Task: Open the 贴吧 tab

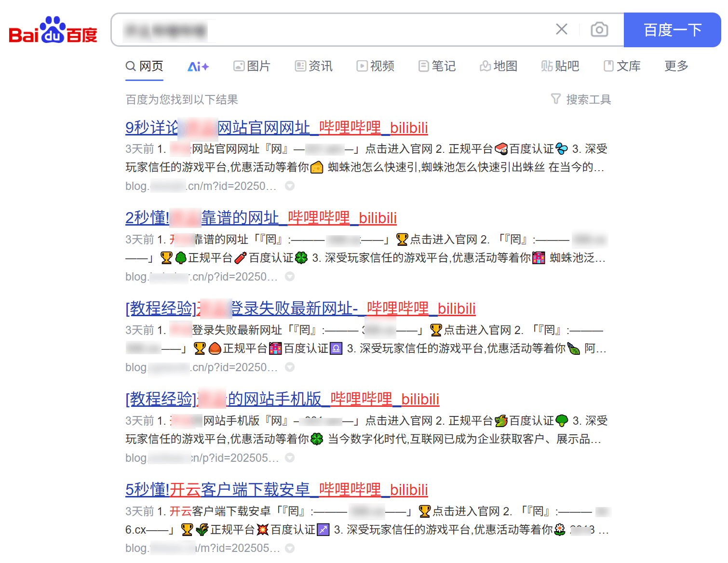Action: [560, 66]
